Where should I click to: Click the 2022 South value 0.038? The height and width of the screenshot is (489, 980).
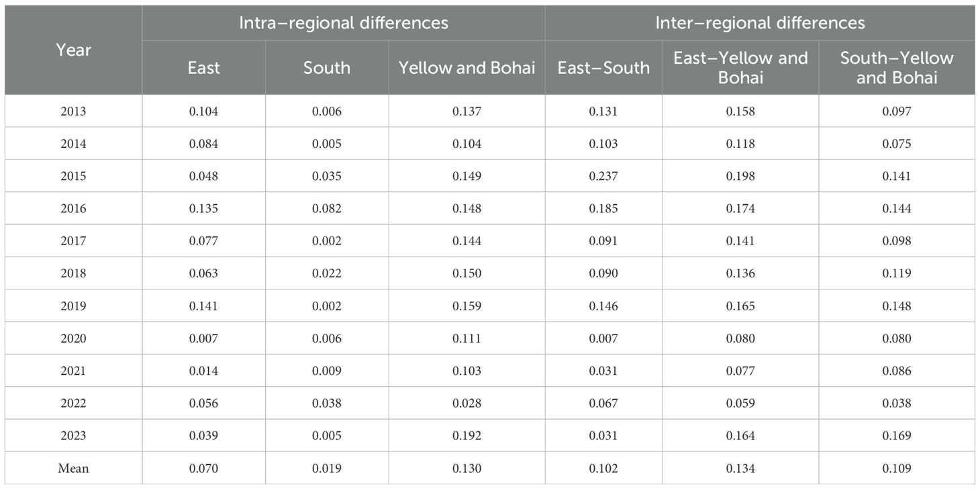tap(327, 404)
